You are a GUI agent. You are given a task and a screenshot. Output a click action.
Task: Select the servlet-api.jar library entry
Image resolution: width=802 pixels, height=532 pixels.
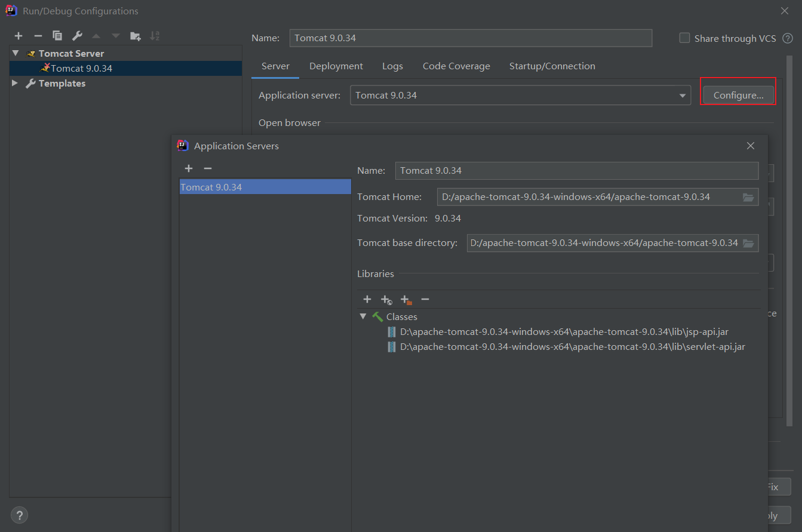tap(572, 346)
